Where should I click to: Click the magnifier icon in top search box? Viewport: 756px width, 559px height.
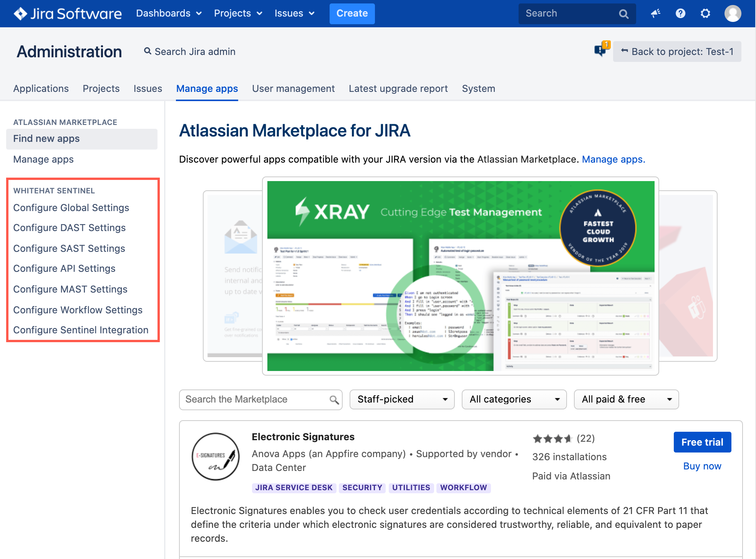click(x=623, y=14)
